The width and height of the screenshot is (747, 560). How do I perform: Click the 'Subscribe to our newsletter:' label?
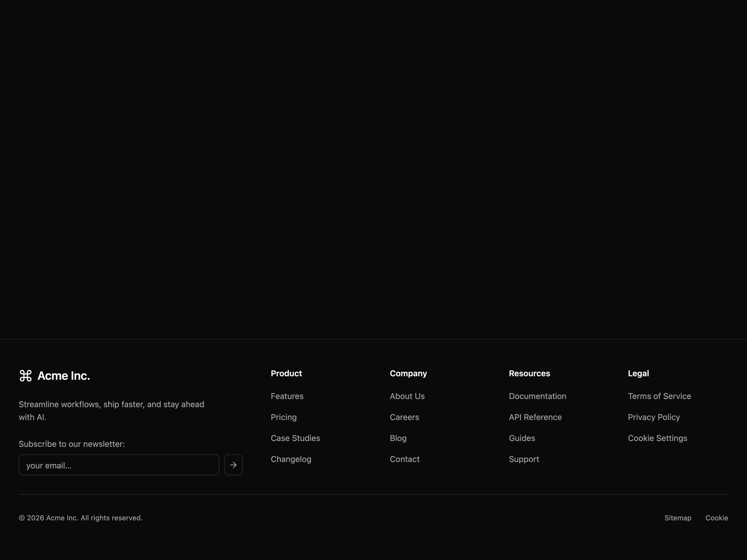coord(72,444)
